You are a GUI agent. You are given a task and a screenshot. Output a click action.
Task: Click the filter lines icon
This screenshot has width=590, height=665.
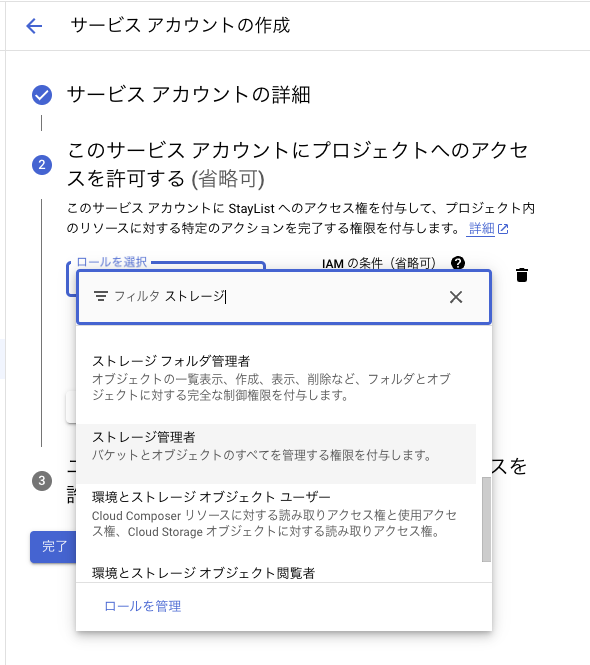[101, 296]
